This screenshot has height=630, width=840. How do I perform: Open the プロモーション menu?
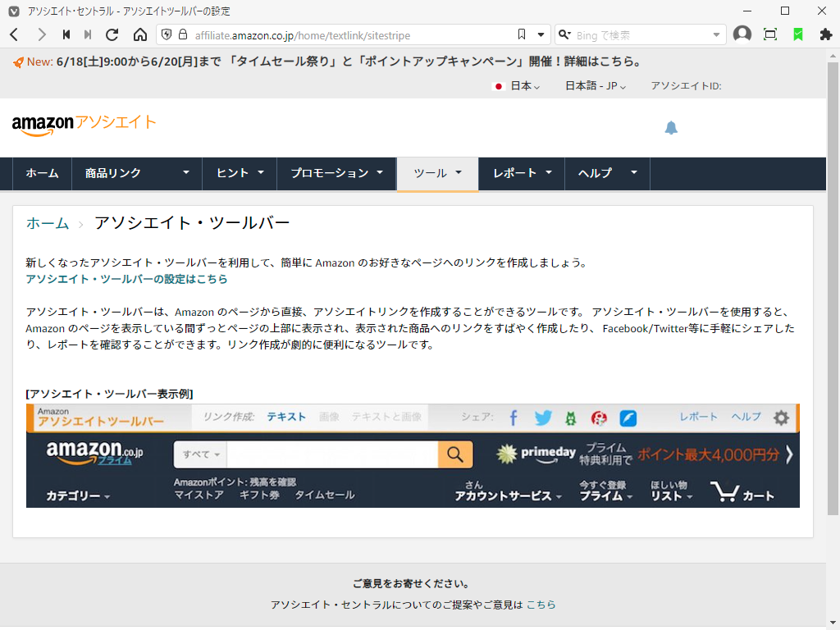(336, 173)
